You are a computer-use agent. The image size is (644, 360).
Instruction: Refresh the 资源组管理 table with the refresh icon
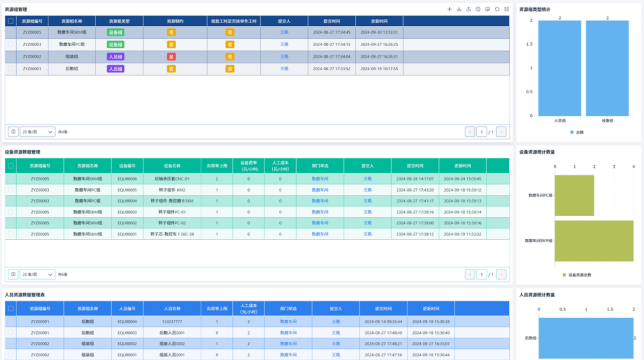[497, 9]
